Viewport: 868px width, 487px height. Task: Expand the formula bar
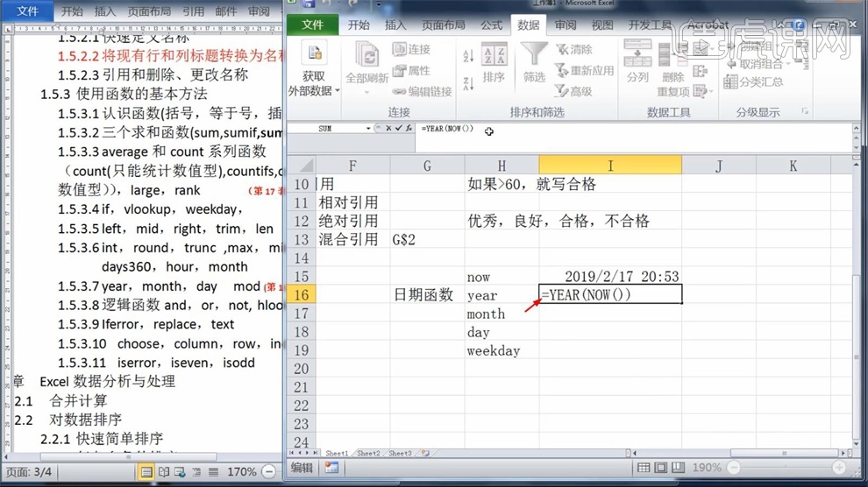(x=857, y=128)
